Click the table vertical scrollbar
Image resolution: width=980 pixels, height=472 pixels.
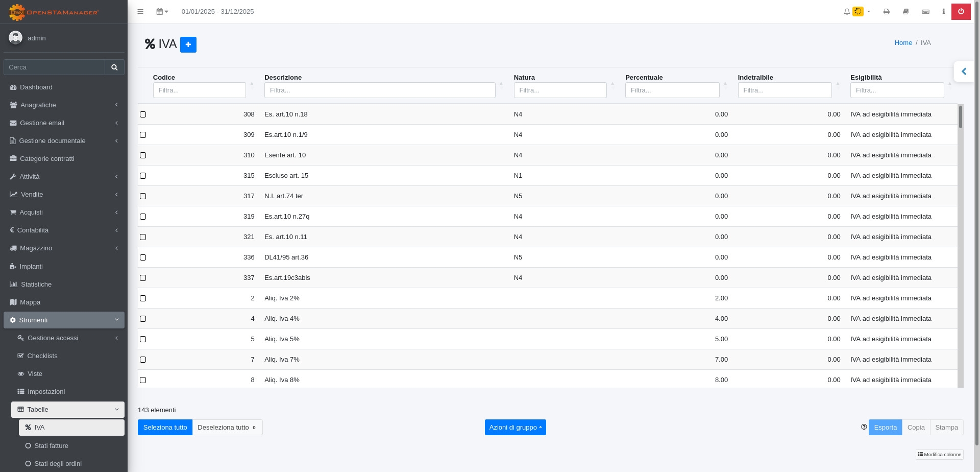[960, 245]
